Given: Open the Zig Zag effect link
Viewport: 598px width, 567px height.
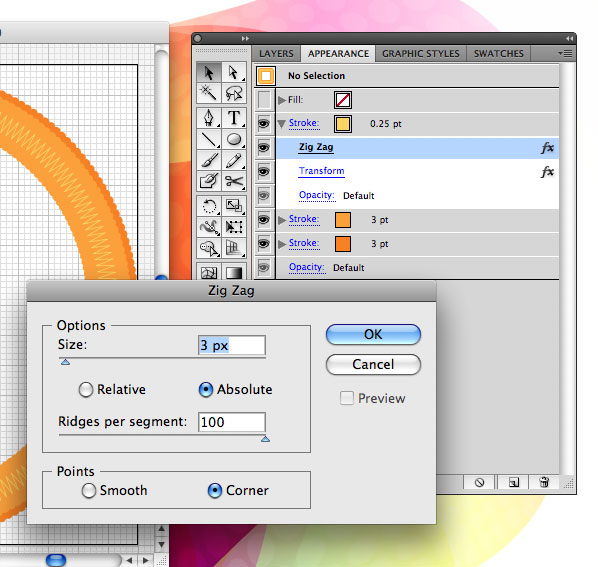Looking at the screenshot, I should (316, 147).
